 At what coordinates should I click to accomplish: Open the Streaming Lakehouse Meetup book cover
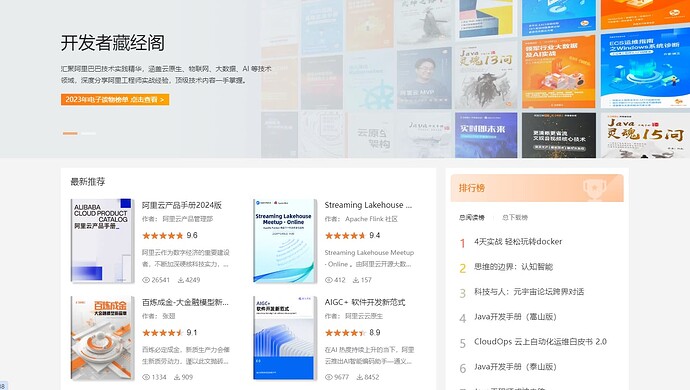285,240
